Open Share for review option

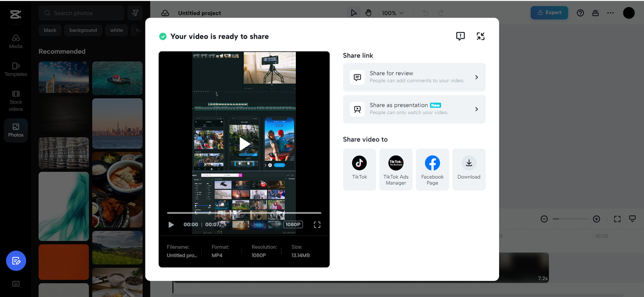click(x=414, y=77)
